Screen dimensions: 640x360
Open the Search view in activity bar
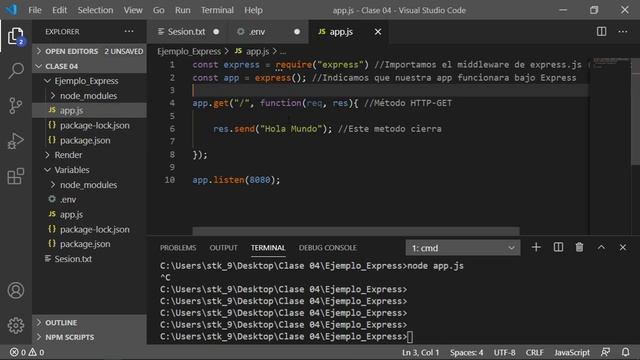click(x=16, y=71)
